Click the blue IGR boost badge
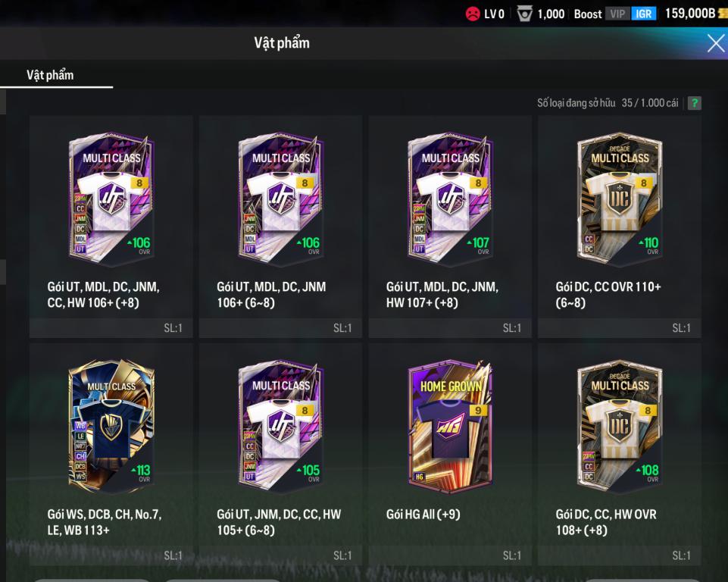The width and height of the screenshot is (728, 582). [643, 14]
